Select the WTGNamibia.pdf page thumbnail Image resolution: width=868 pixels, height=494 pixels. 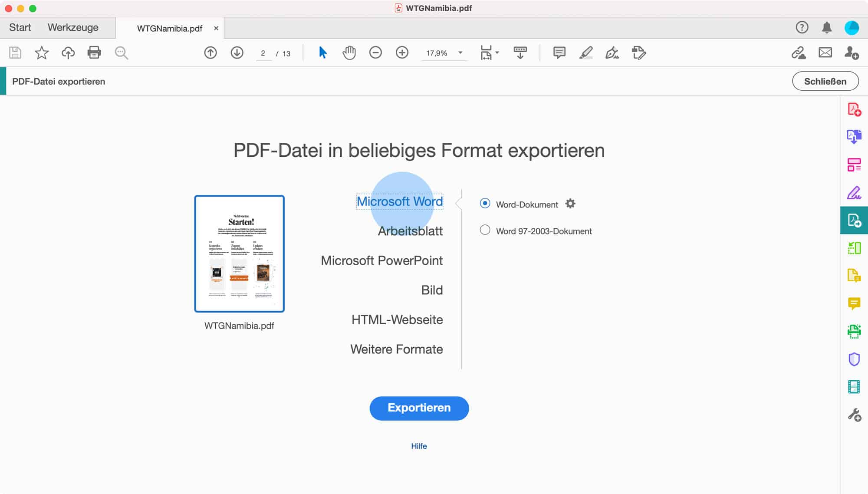[x=240, y=254]
